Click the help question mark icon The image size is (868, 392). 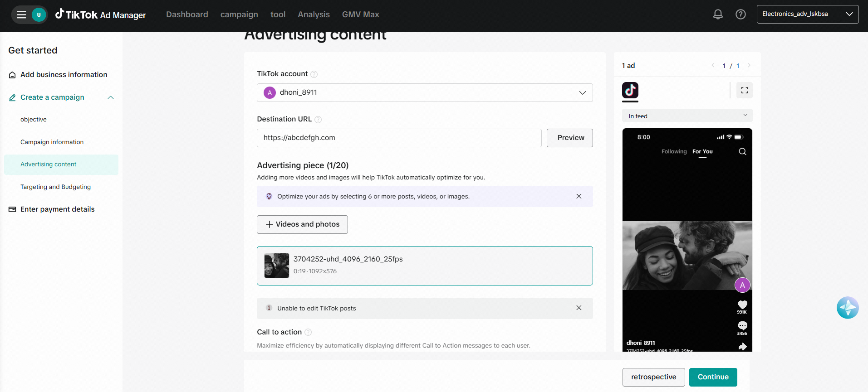tap(740, 15)
